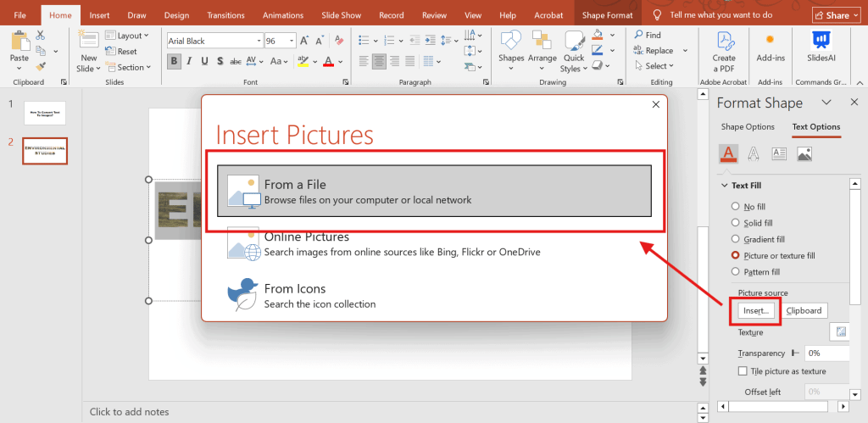Close the Insert Pictures dialog

[656, 104]
